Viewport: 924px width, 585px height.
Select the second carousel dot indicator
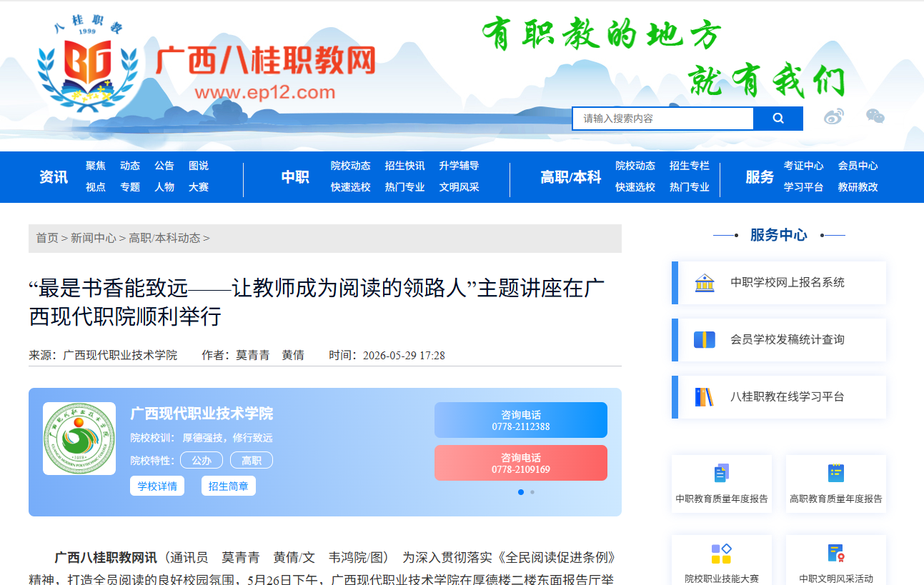point(532,492)
